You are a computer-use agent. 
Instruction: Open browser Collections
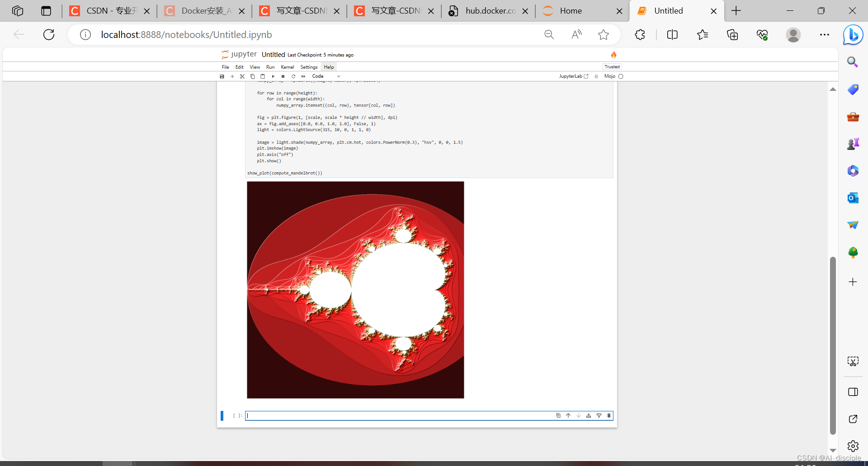coord(732,35)
